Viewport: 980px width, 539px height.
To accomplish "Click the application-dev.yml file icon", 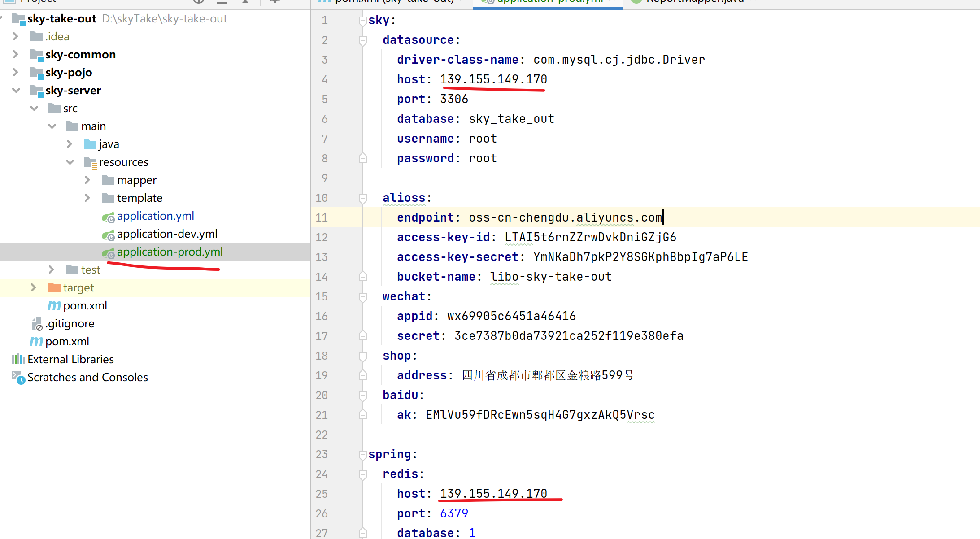I will pos(108,235).
